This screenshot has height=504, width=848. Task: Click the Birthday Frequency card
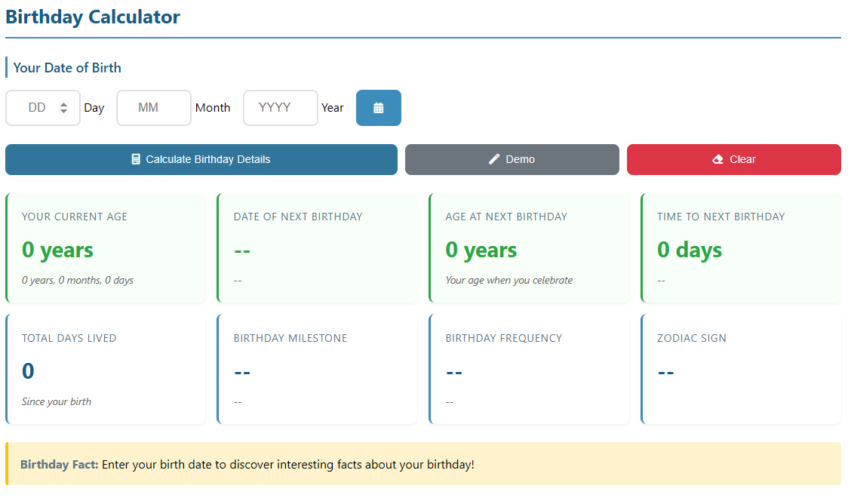coord(529,370)
